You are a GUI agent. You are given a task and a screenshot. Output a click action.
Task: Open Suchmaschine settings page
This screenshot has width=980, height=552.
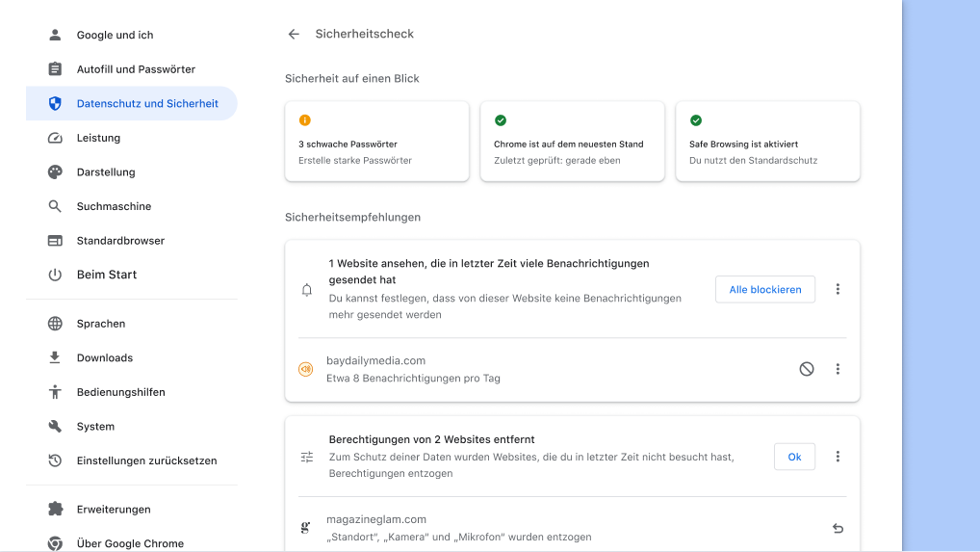(x=114, y=206)
